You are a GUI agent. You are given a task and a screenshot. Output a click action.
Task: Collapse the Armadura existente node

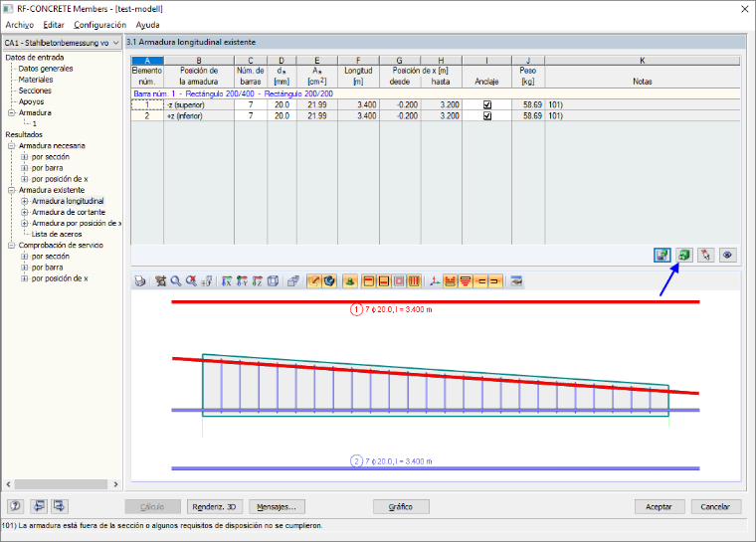tap(11, 190)
